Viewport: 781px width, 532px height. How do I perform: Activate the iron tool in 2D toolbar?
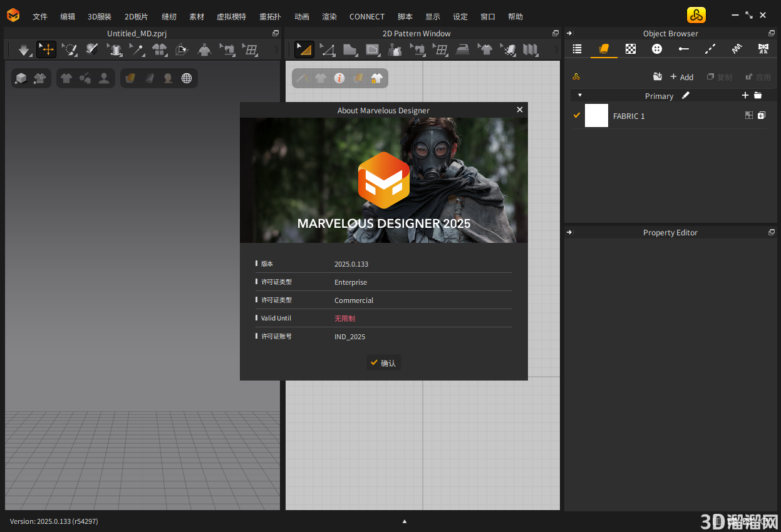click(x=462, y=49)
